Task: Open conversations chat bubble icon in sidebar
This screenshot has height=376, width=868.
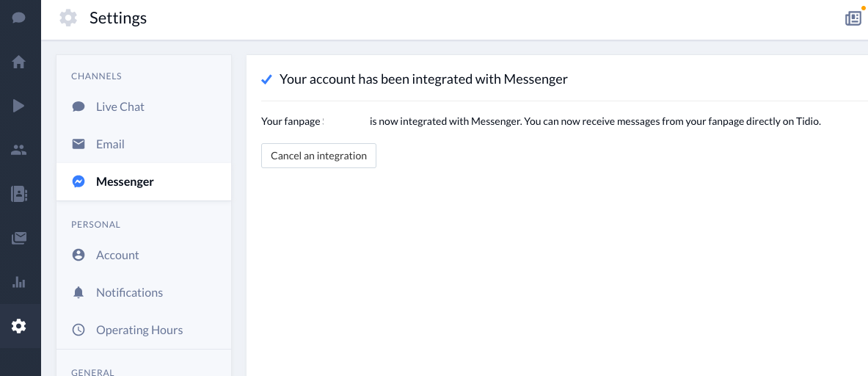Action: [19, 18]
